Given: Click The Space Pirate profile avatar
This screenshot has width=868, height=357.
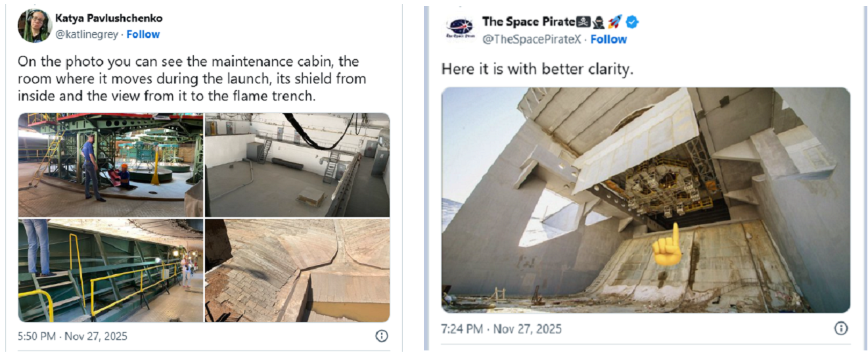Looking at the screenshot, I should click(x=459, y=30).
